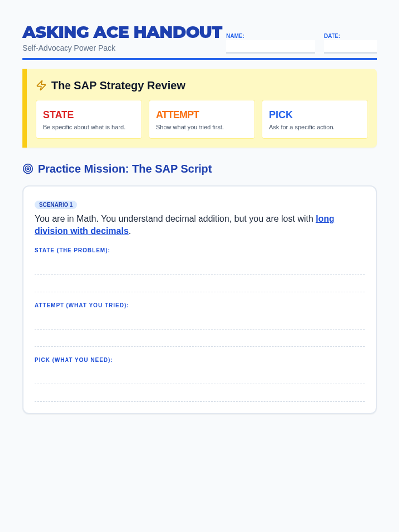Viewport: 399px width, 532px height.
Task: Click the Practice Mission heading text
Action: pos(125,169)
